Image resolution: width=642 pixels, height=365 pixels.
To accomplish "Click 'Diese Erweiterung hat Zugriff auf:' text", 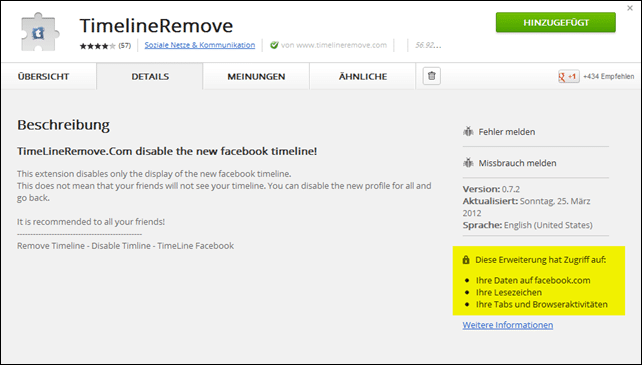I will pos(540,260).
